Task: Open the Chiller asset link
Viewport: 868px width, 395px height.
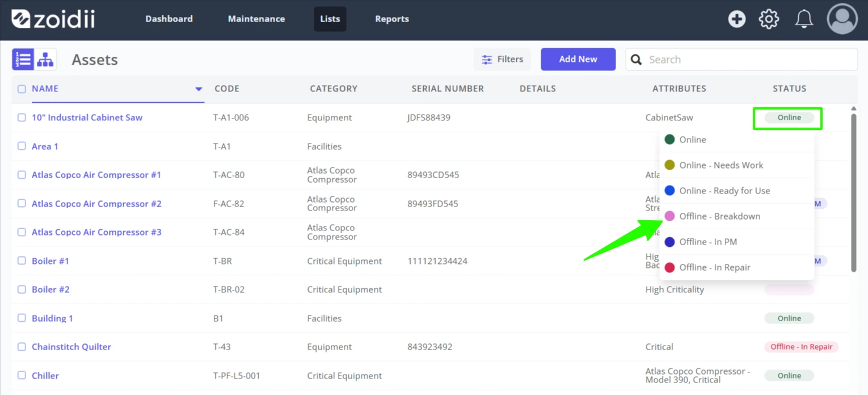Action: coord(45,376)
